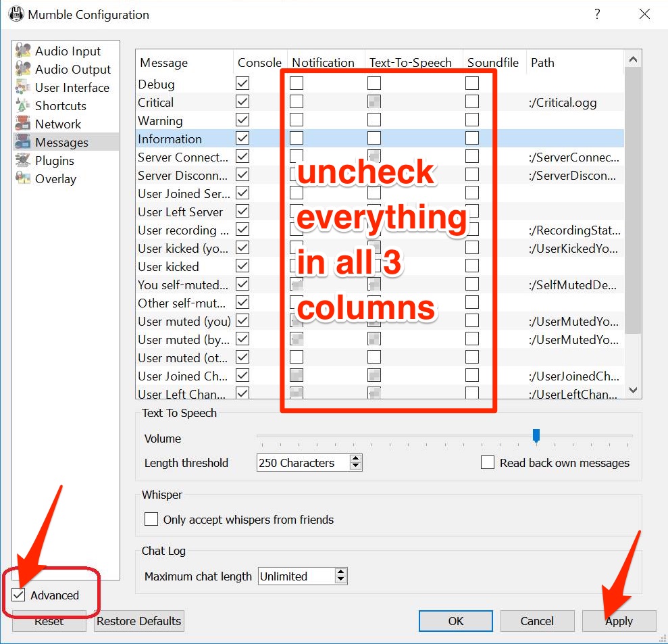668x644 pixels.
Task: Click the Notification column header
Action: click(x=326, y=63)
